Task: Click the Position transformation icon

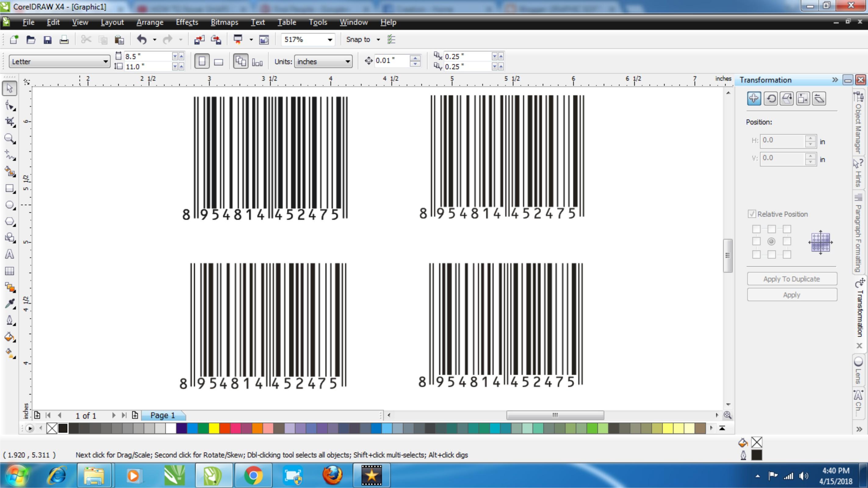Action: (754, 98)
